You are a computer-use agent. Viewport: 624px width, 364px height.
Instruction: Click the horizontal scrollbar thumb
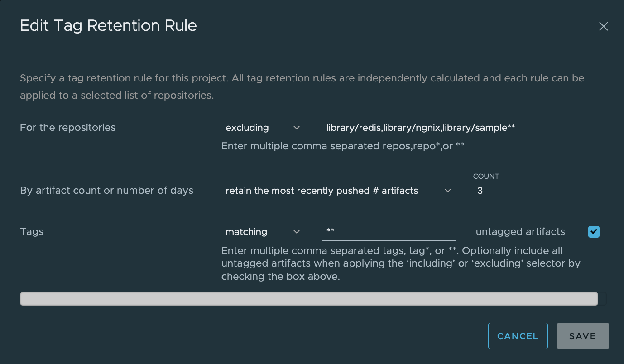[309, 299]
